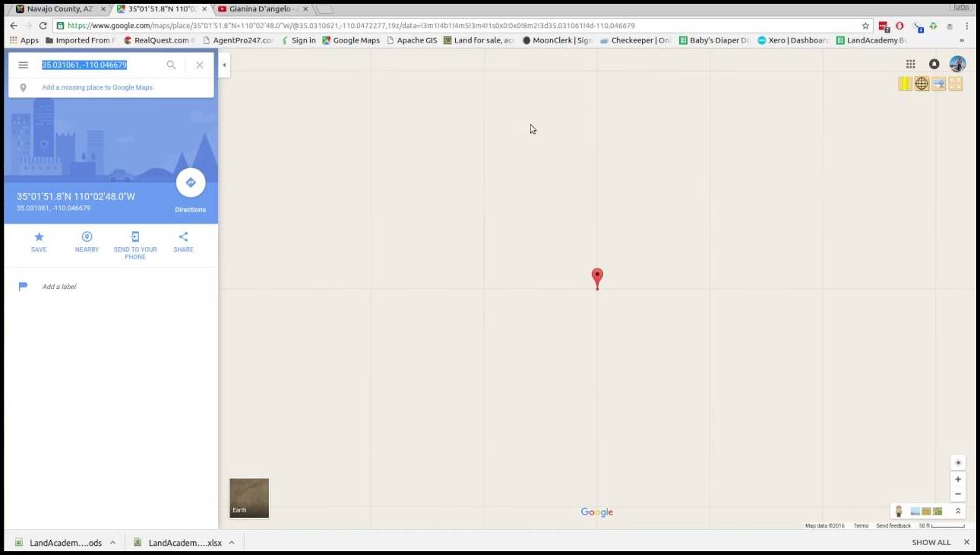Show more bookmarks chevron

click(962, 40)
